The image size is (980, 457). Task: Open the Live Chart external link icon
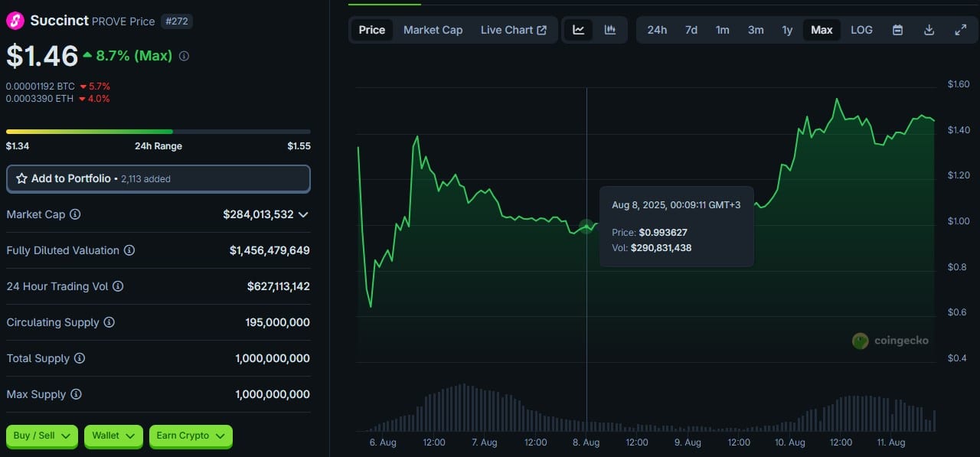click(x=543, y=29)
